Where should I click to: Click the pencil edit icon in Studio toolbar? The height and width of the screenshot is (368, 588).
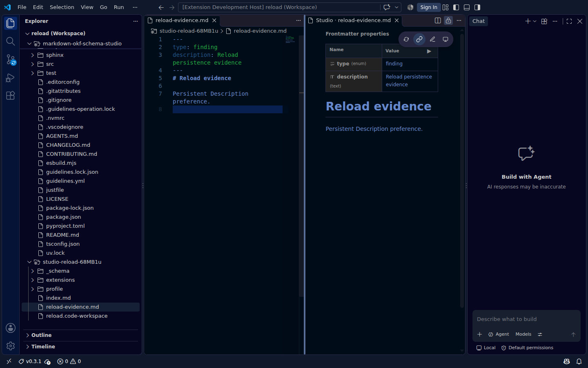[x=432, y=39]
